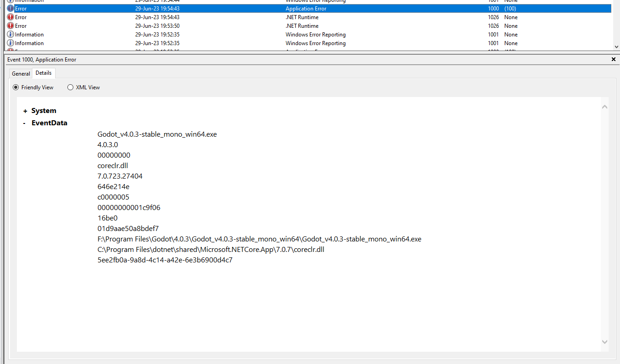Collapse the EventData section
Screen dimensions: 620x364
tap(24, 123)
